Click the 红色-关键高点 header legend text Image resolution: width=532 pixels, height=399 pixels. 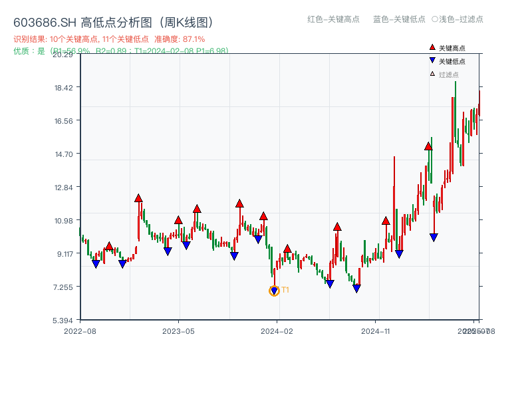pos(333,19)
